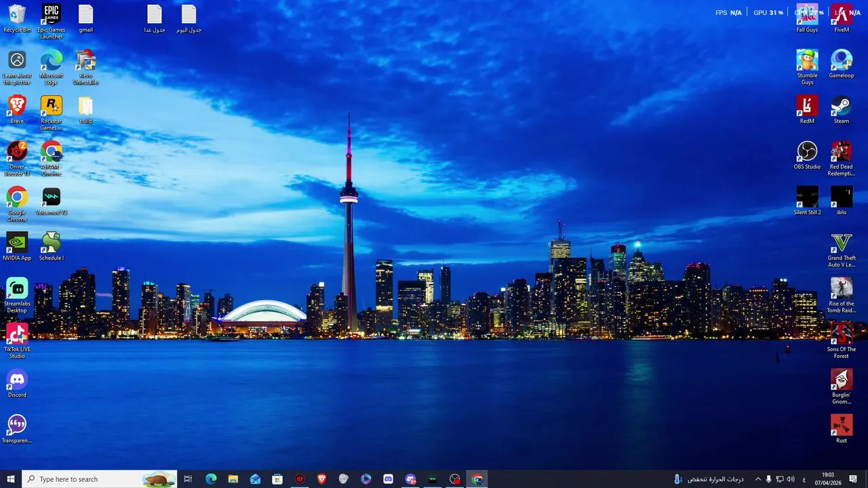Viewport: 868px width, 488px height.
Task: Select the Revo Uninstaller shortcut
Action: [x=85, y=67]
